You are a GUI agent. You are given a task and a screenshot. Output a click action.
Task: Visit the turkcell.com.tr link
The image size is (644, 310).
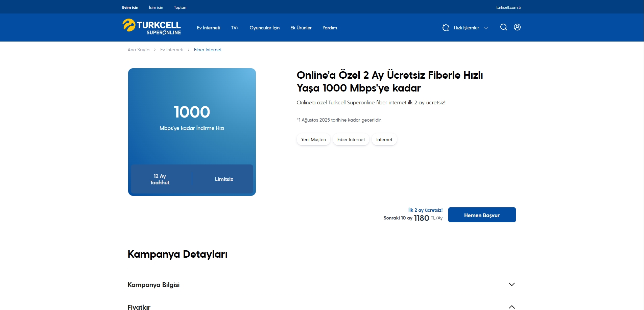(508, 7)
